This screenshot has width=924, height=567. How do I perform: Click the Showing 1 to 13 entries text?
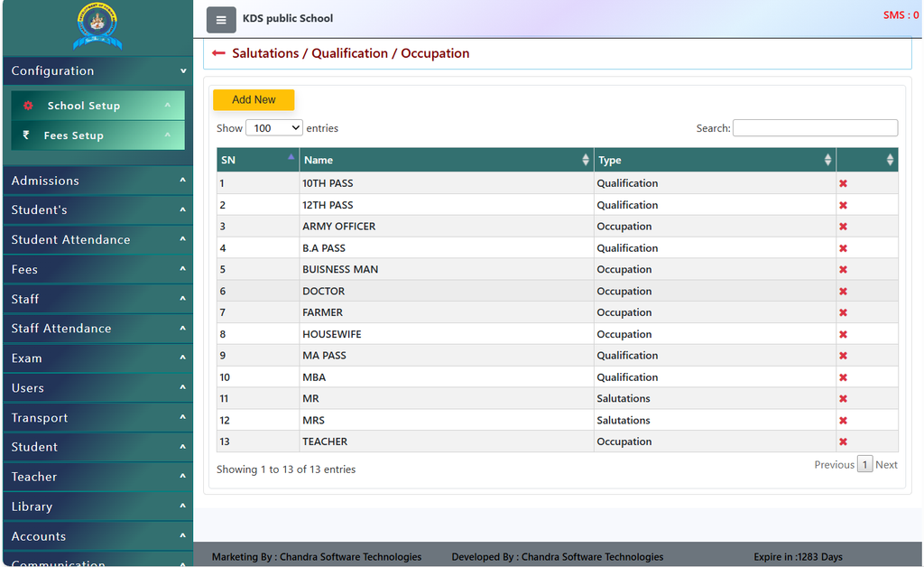pyautogui.click(x=286, y=469)
